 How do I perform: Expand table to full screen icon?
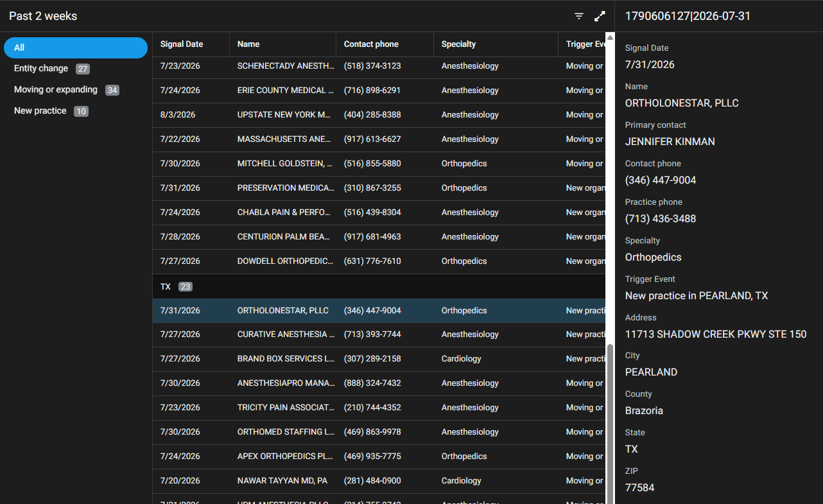pos(600,16)
